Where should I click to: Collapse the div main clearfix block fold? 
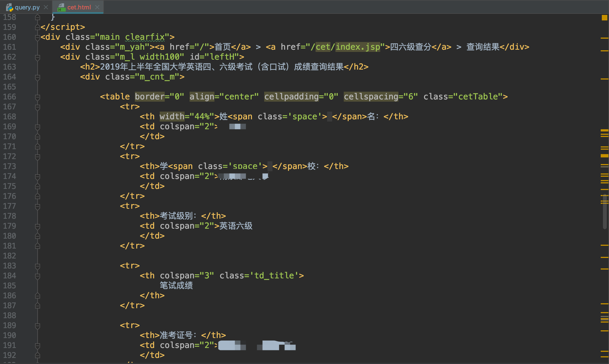pyautogui.click(x=38, y=37)
